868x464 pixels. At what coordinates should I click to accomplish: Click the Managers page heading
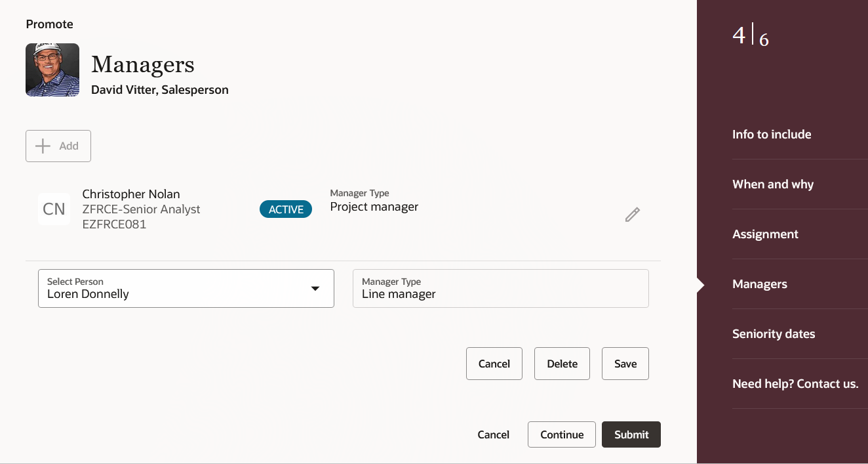pyautogui.click(x=143, y=64)
